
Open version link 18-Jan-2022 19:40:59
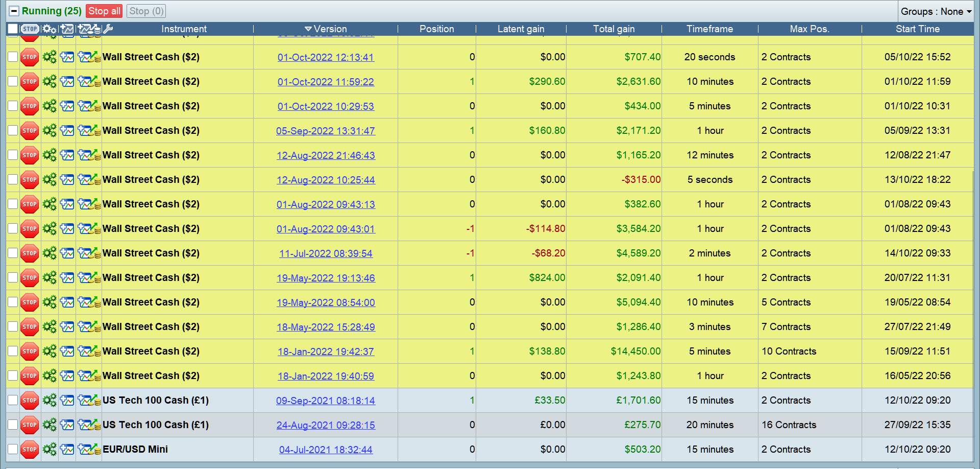tap(326, 376)
